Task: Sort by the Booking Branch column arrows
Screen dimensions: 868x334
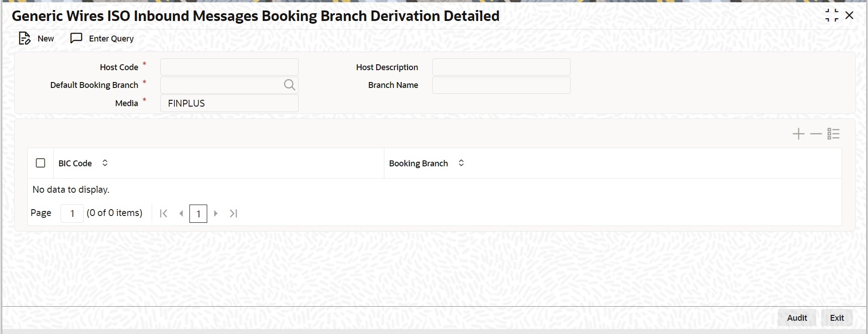Action: [461, 163]
